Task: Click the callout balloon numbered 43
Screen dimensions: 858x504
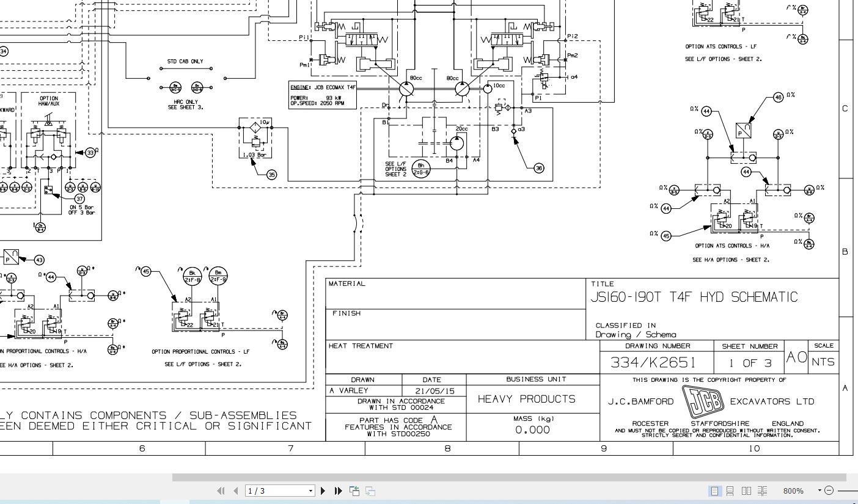Action: coord(39,260)
